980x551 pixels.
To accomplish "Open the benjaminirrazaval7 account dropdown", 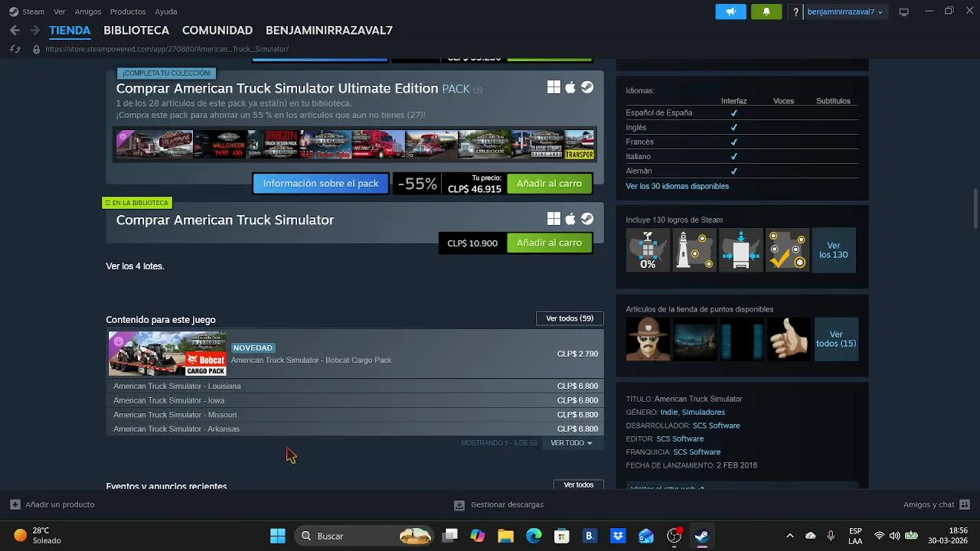I will [845, 11].
